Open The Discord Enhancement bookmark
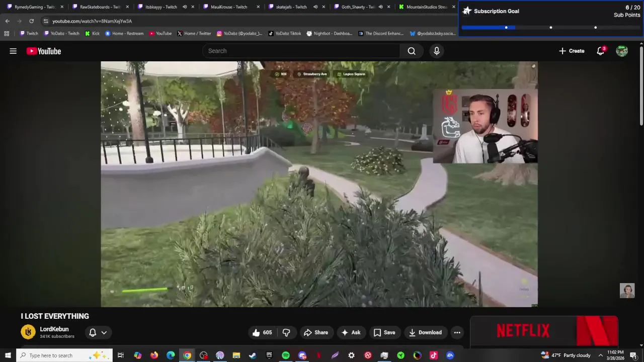 [x=381, y=34]
